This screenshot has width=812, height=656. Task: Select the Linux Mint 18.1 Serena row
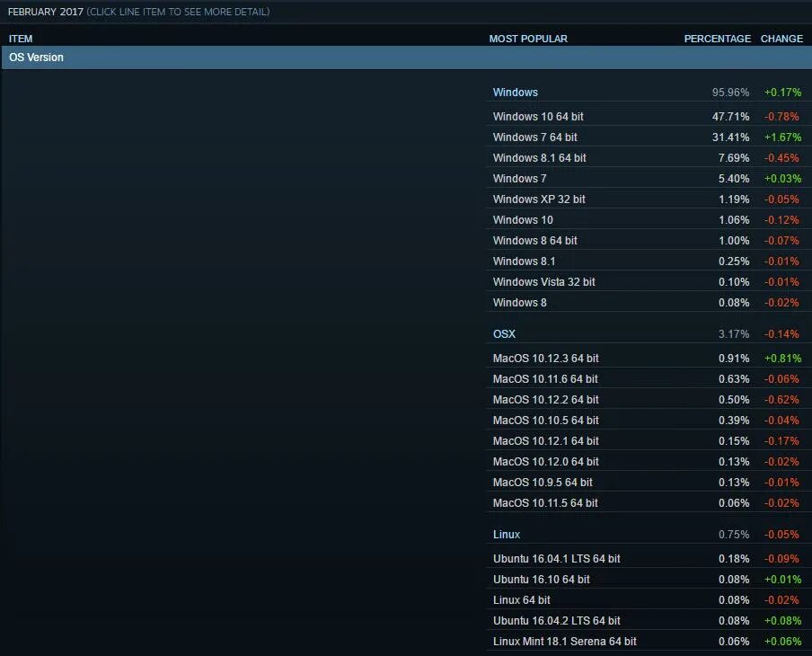[x=649, y=642]
